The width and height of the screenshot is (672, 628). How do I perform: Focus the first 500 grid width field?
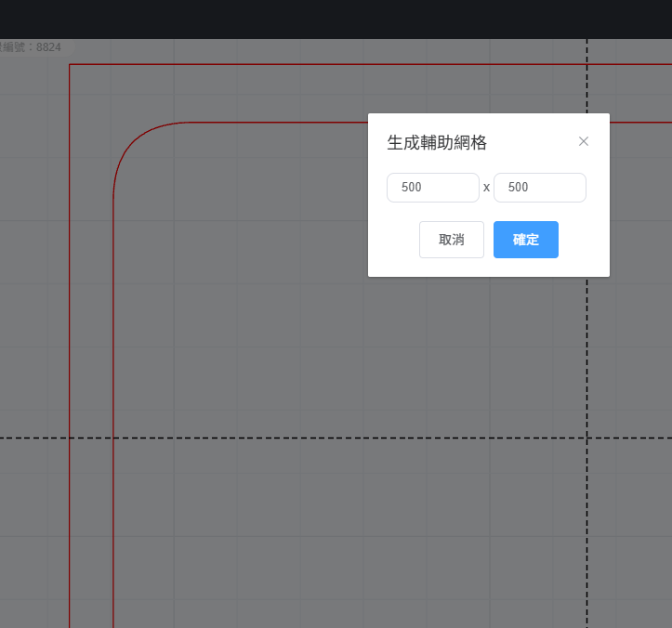(x=432, y=188)
